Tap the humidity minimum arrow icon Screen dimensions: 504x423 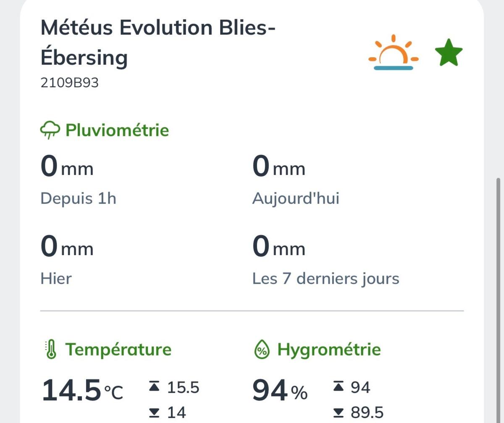338,412
